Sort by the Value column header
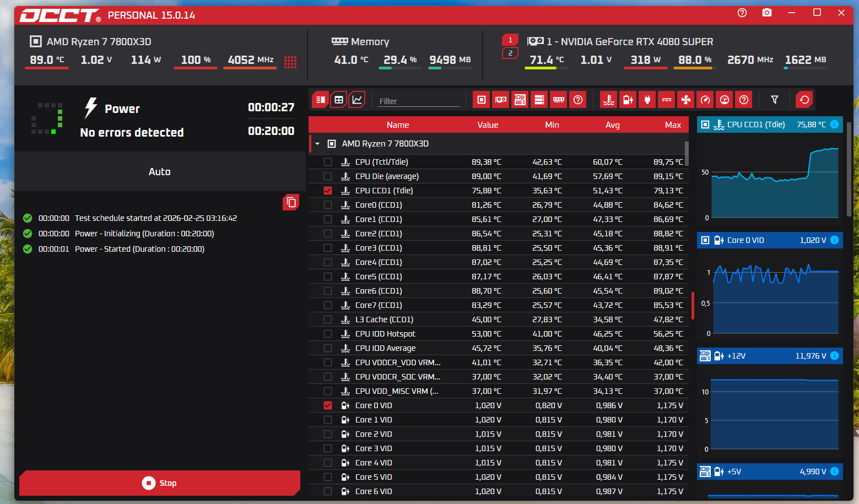Viewport: 859px width, 504px height. click(x=488, y=125)
